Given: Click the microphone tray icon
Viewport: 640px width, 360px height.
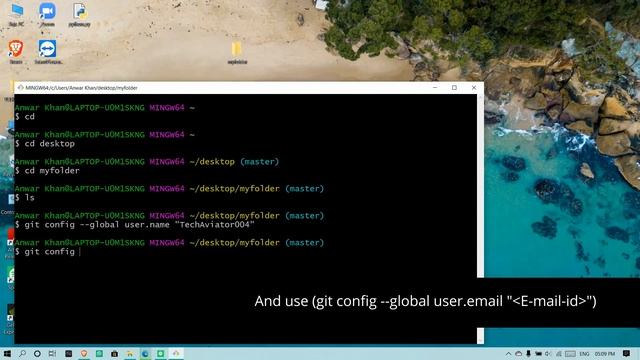Looking at the screenshot, I should point(529,353).
